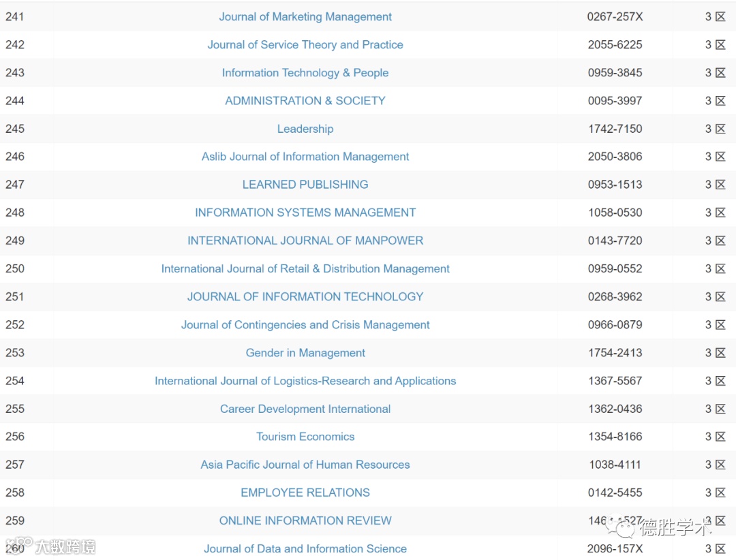Viewport: 736px width, 560px height.
Task: Open Journal of Data and Information Science
Action: 305,548
